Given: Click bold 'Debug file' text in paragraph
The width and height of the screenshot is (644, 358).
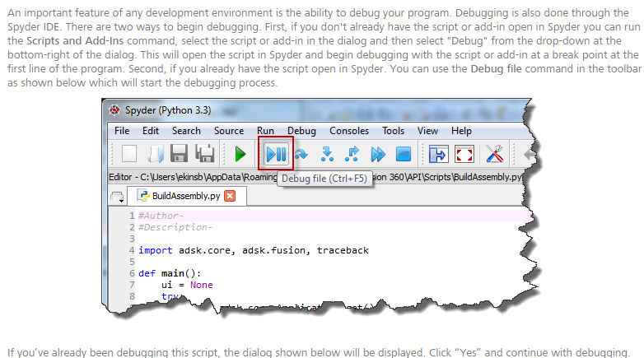Looking at the screenshot, I should (x=496, y=68).
